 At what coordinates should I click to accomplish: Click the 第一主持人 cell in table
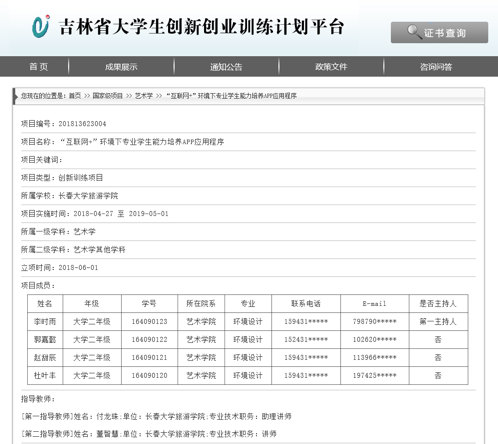point(438,322)
